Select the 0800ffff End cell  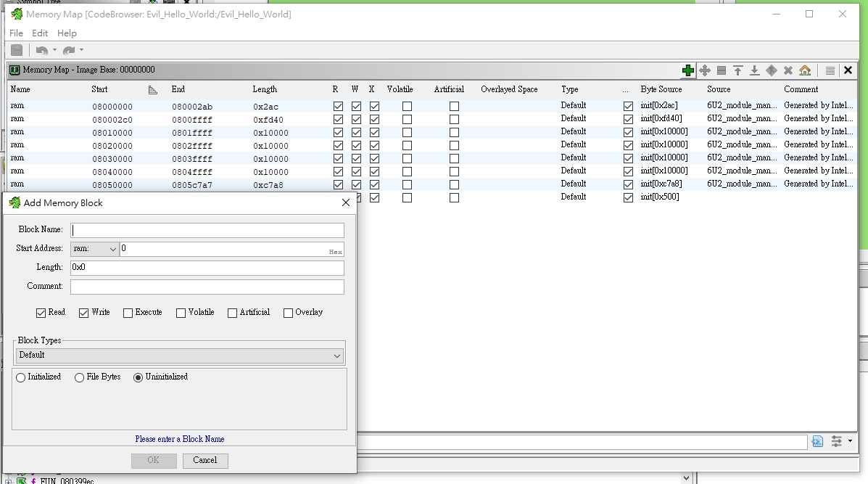pos(192,120)
